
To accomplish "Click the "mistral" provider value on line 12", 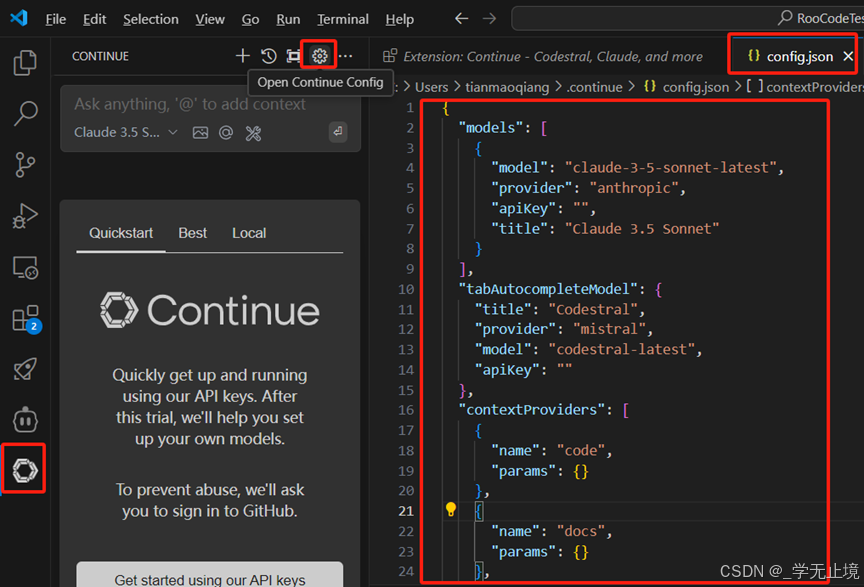I will point(609,329).
